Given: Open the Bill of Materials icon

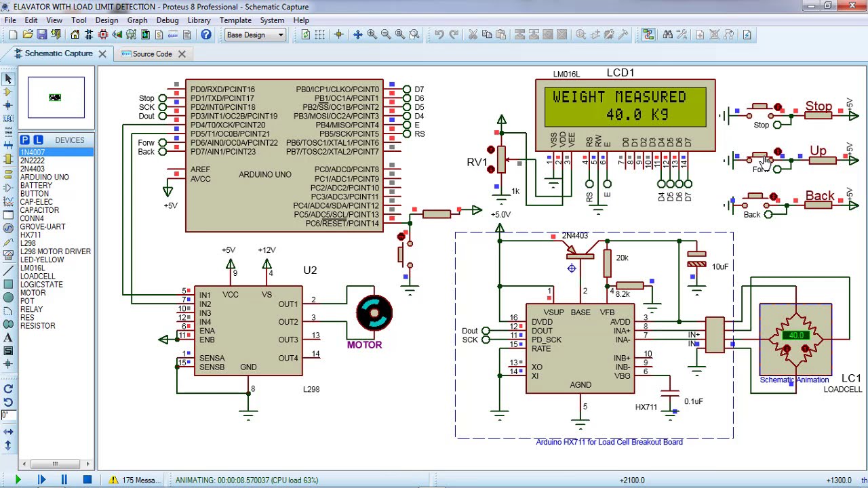Looking at the screenshot, I should coord(159,35).
